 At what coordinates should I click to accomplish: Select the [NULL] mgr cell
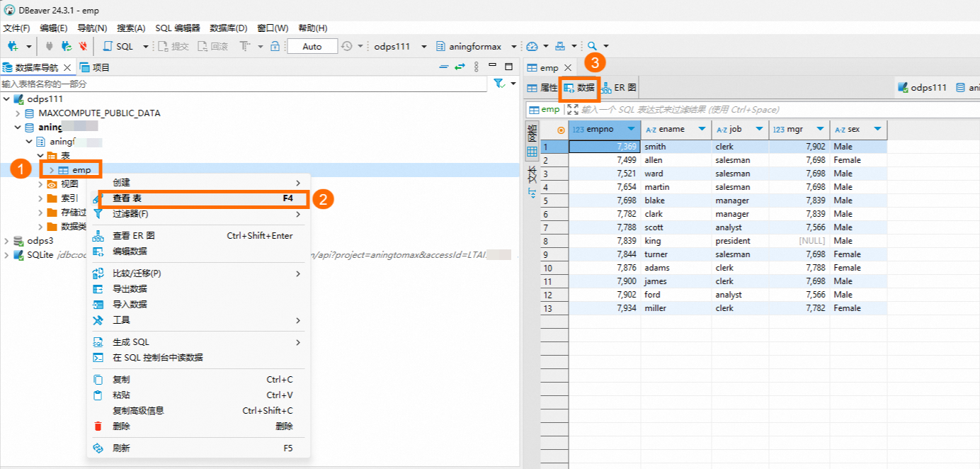(799, 241)
